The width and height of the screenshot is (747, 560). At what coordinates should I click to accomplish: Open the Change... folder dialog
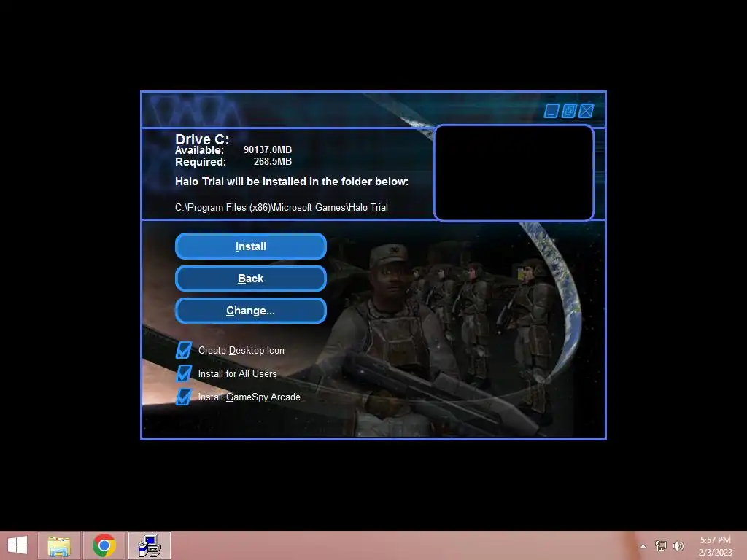[x=251, y=311]
